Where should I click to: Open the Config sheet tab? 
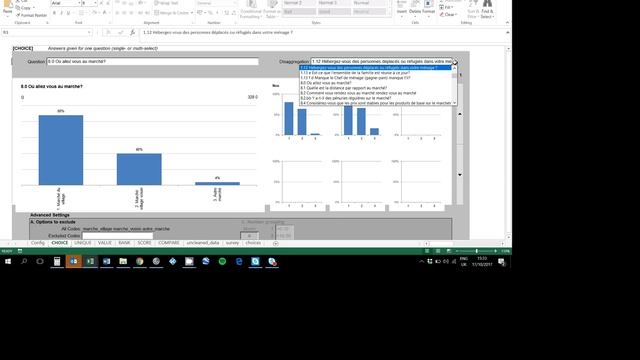[38, 243]
